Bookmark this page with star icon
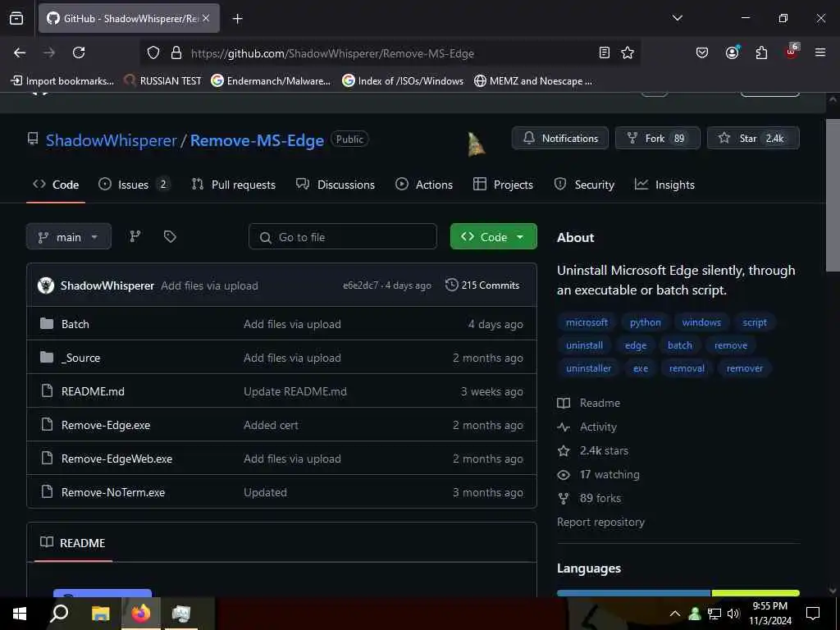This screenshot has height=630, width=840. (x=628, y=52)
